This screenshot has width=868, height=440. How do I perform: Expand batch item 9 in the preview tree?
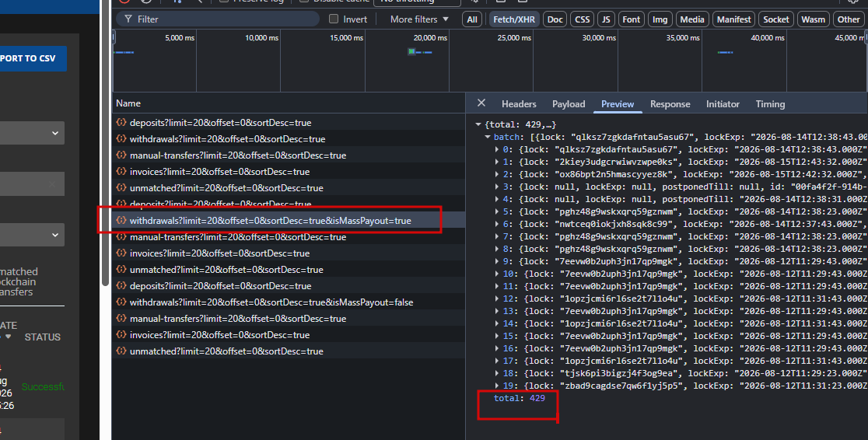[x=496, y=261]
